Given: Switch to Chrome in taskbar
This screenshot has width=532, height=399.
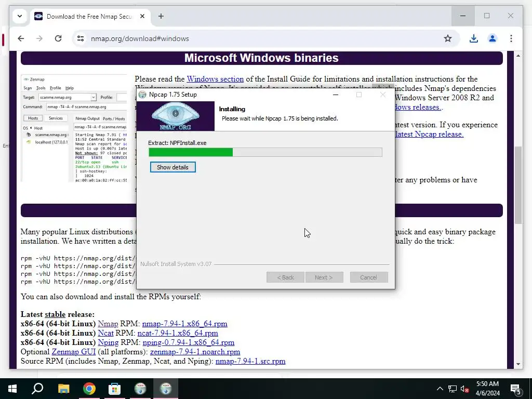Looking at the screenshot, I should [x=89, y=389].
